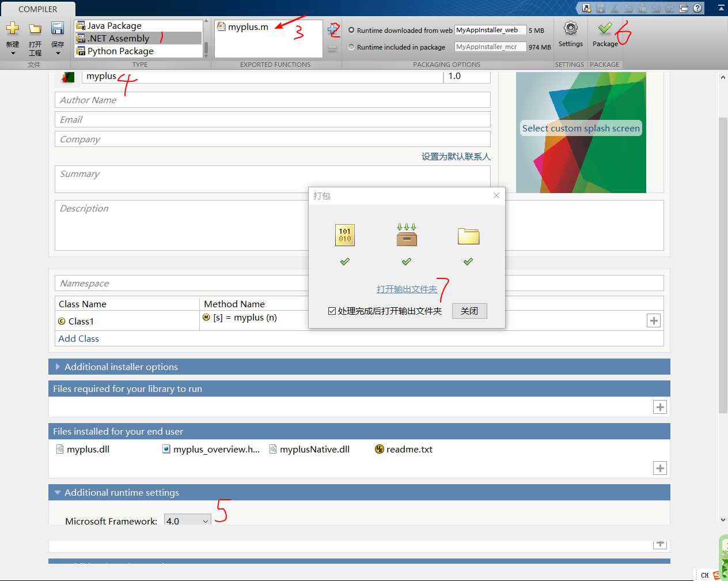
Task: Select Python Package type
Action: [x=138, y=51]
